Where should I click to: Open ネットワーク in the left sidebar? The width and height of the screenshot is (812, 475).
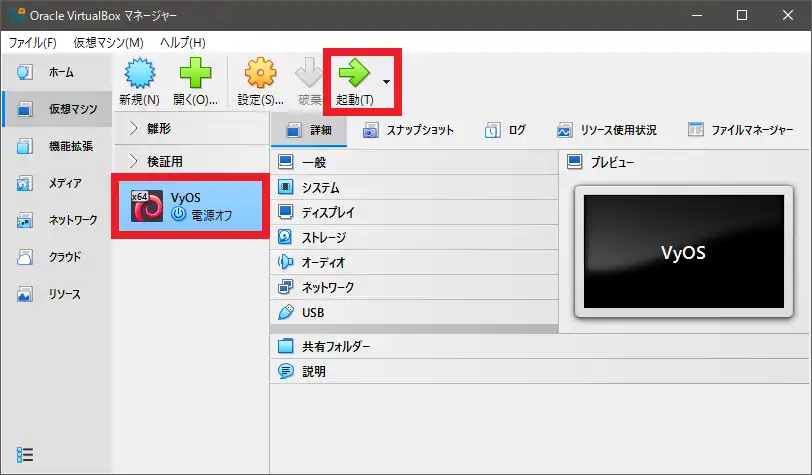point(57,220)
